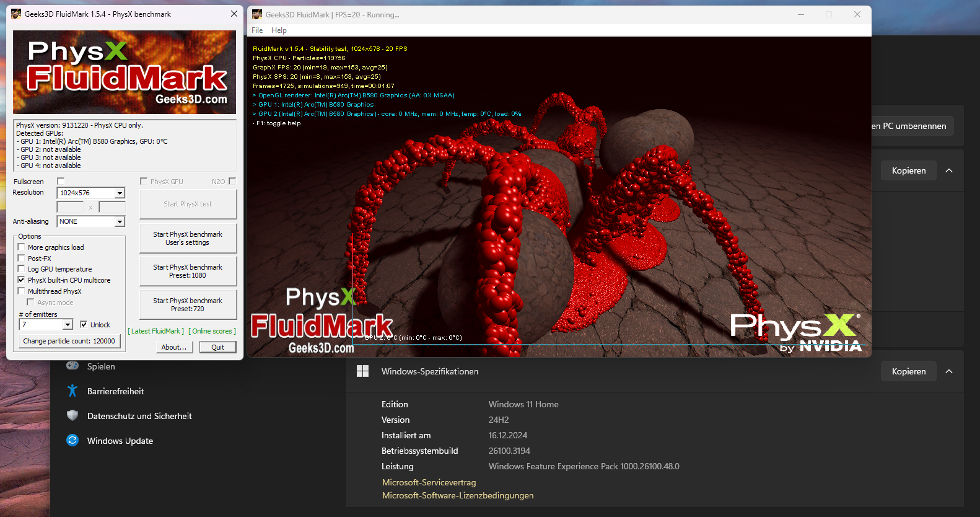The image size is (980, 517).
Task: Open the File menu in FluidMark window
Action: tap(257, 30)
